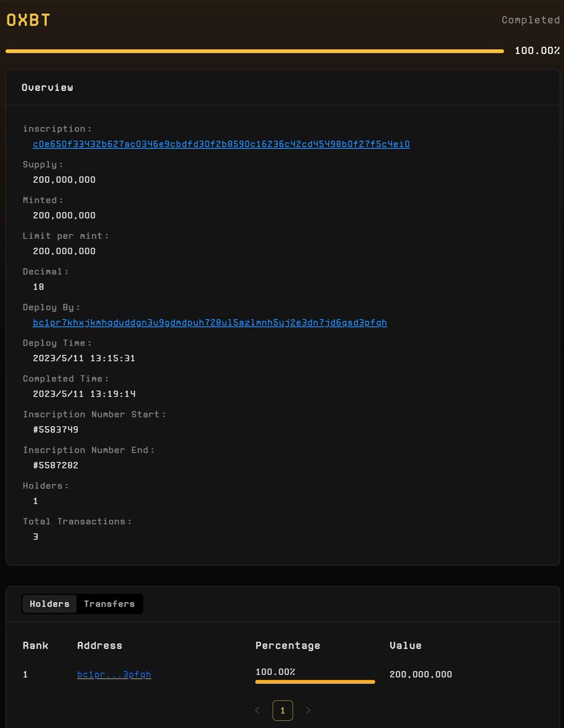Click the 100.00% text in holder row
The image size is (564, 728).
(x=275, y=672)
